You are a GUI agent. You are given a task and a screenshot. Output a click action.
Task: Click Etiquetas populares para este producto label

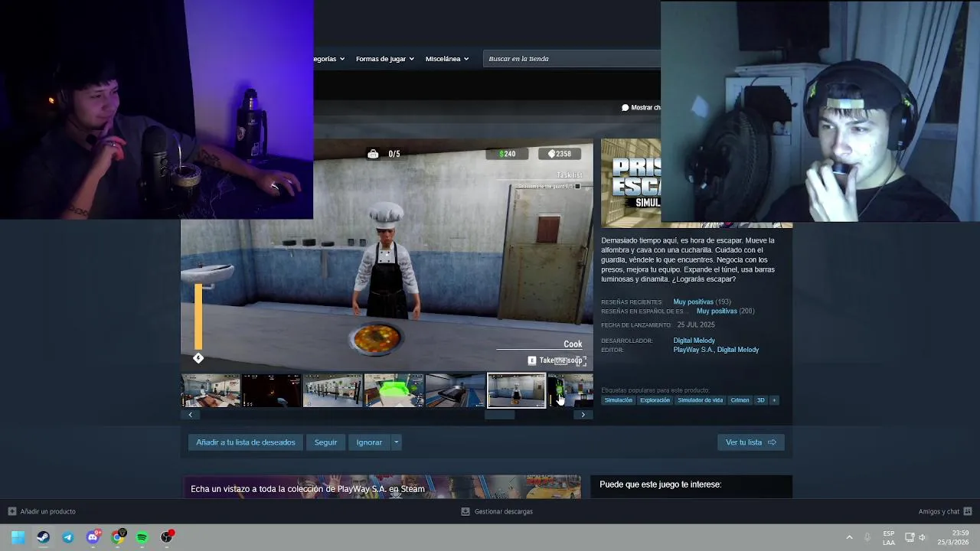[655, 390]
